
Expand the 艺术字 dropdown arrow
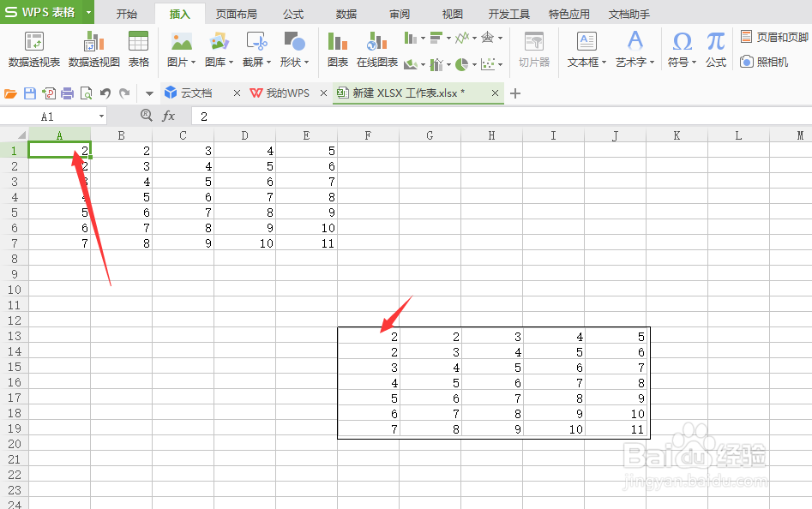point(652,63)
